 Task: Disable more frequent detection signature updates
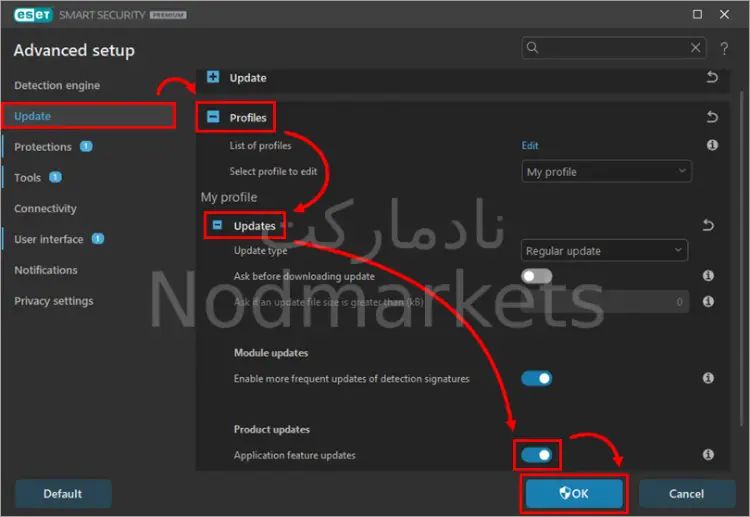click(x=536, y=378)
